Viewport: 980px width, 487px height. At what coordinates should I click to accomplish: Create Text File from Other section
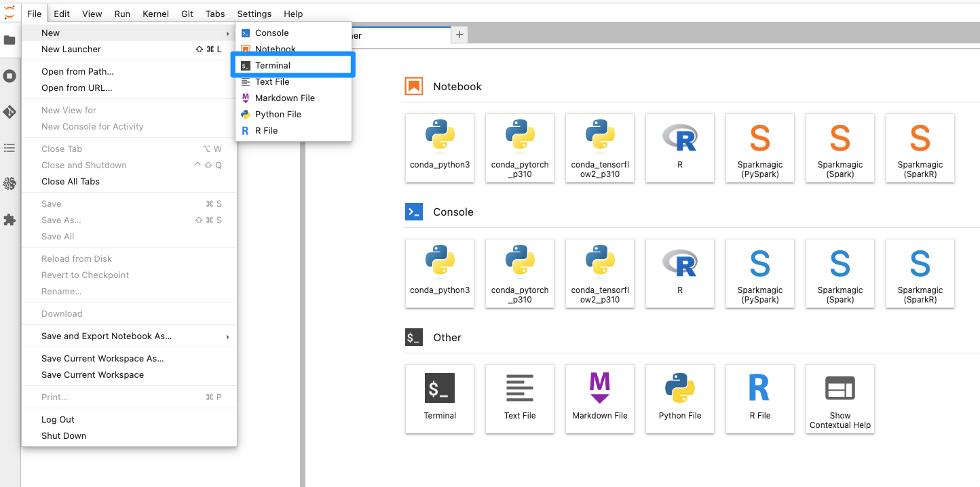520,399
